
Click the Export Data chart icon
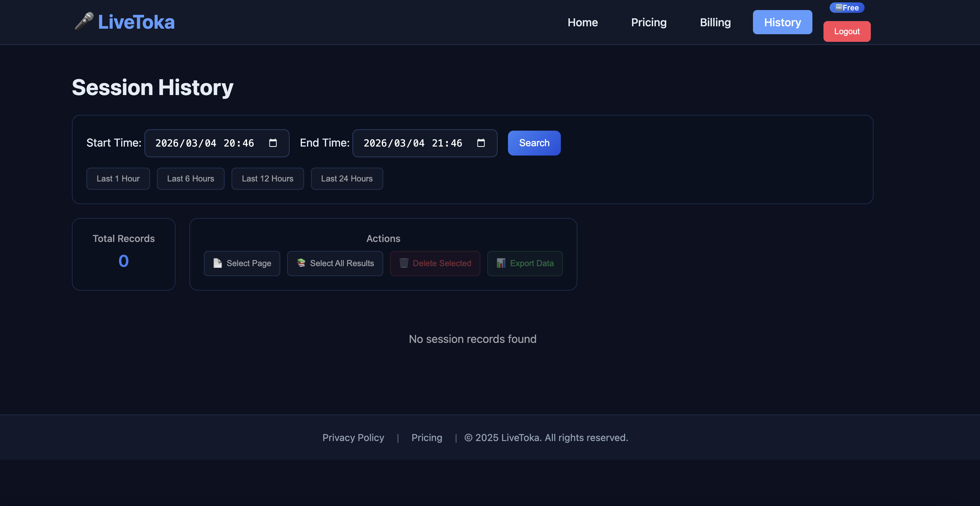tap(501, 263)
